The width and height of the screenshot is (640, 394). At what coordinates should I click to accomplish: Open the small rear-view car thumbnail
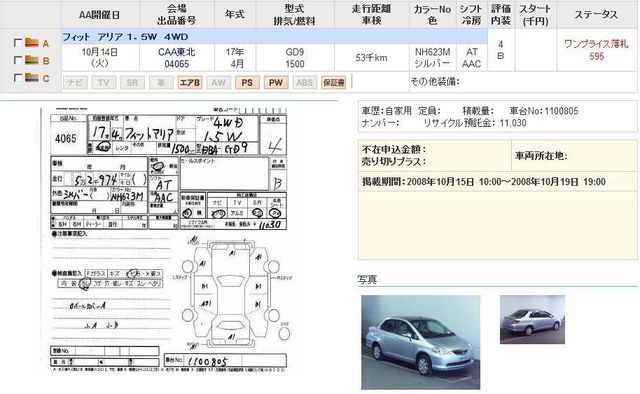coord(533,319)
